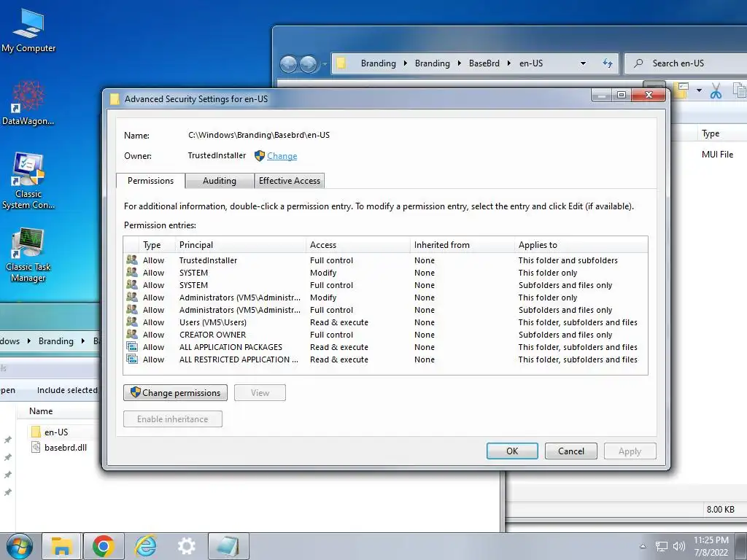Image resolution: width=747 pixels, height=560 pixels.
Task: Select the Administrators Modify permission entry
Action: point(385,297)
